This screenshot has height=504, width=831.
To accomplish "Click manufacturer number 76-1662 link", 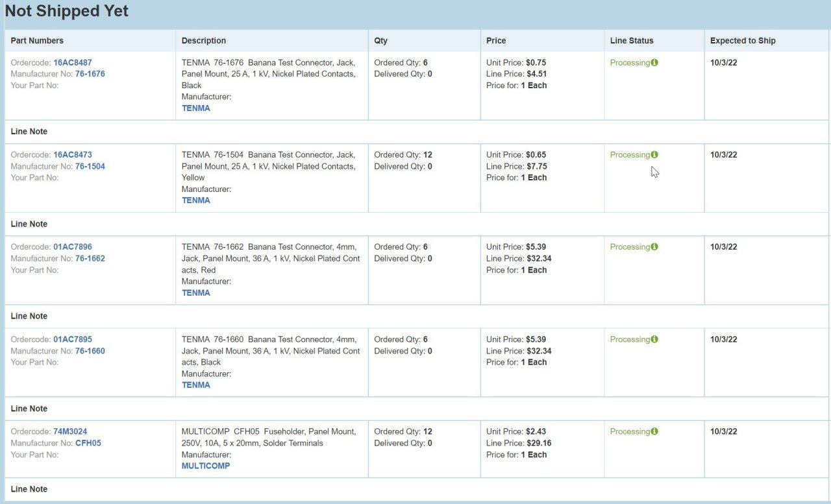I will tap(90, 258).
